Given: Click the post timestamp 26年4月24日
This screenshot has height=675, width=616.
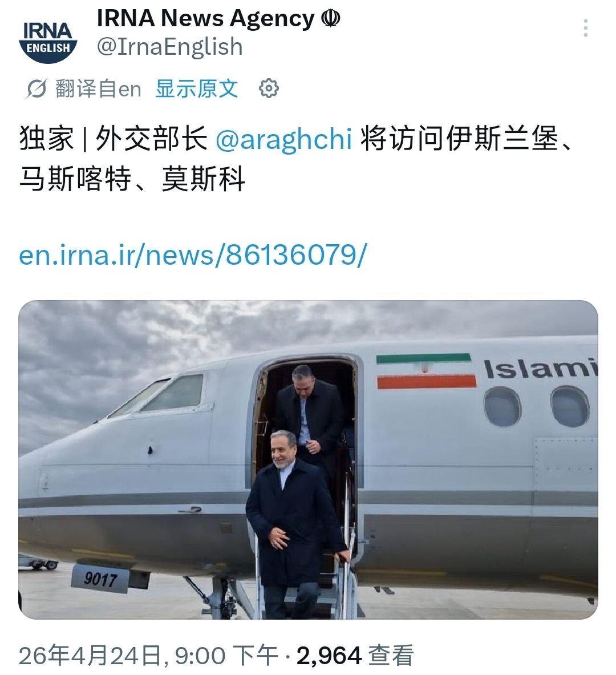Looking at the screenshot, I should [90, 656].
